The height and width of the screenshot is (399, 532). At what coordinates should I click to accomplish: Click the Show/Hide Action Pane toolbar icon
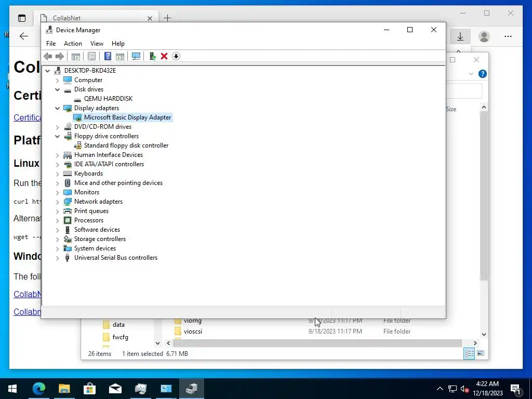tap(120, 56)
